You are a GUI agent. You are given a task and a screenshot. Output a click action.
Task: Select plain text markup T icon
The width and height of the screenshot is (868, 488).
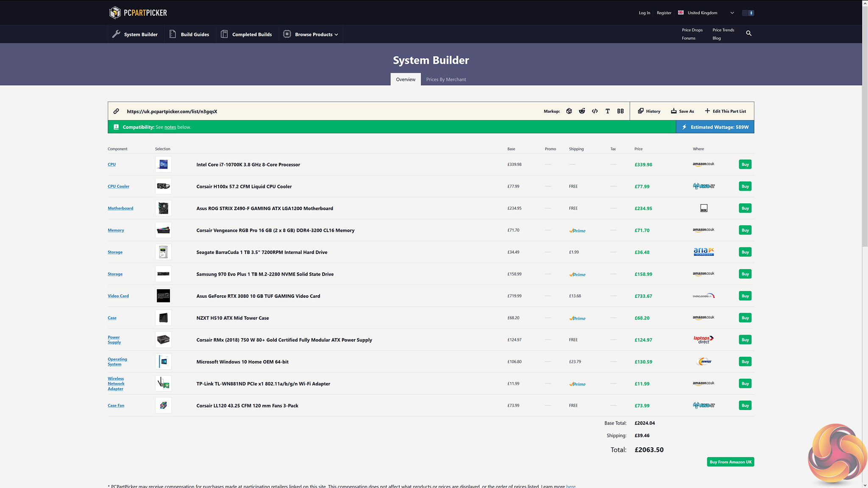click(x=607, y=111)
